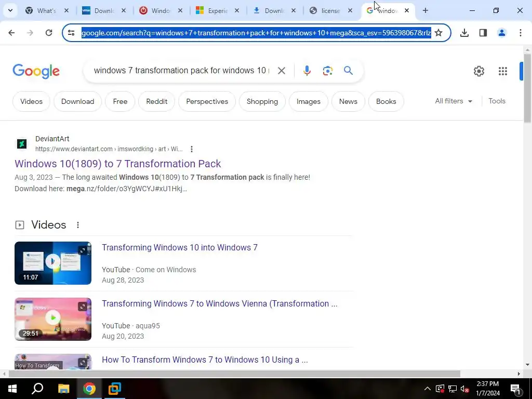Go to the Google logo homepage

(36, 71)
